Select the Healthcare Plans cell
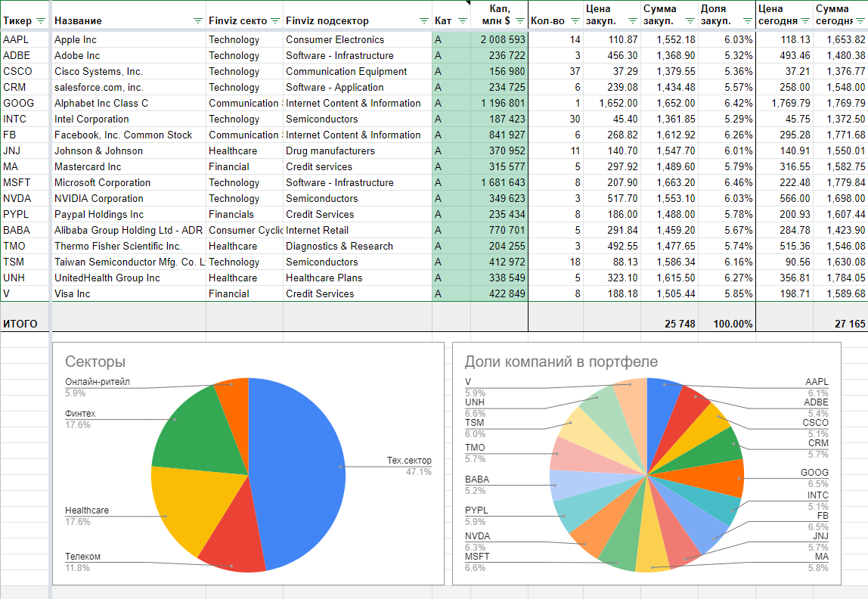The image size is (868, 599). coord(357,278)
